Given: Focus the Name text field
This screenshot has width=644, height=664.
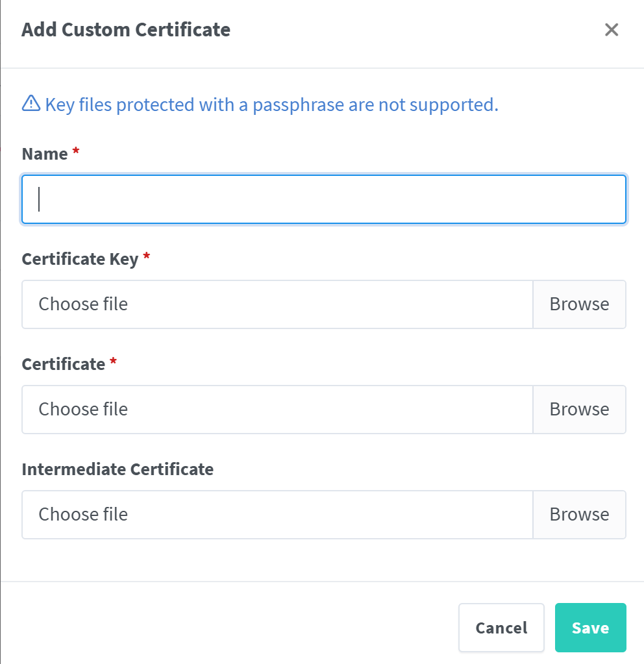Looking at the screenshot, I should coord(324,199).
